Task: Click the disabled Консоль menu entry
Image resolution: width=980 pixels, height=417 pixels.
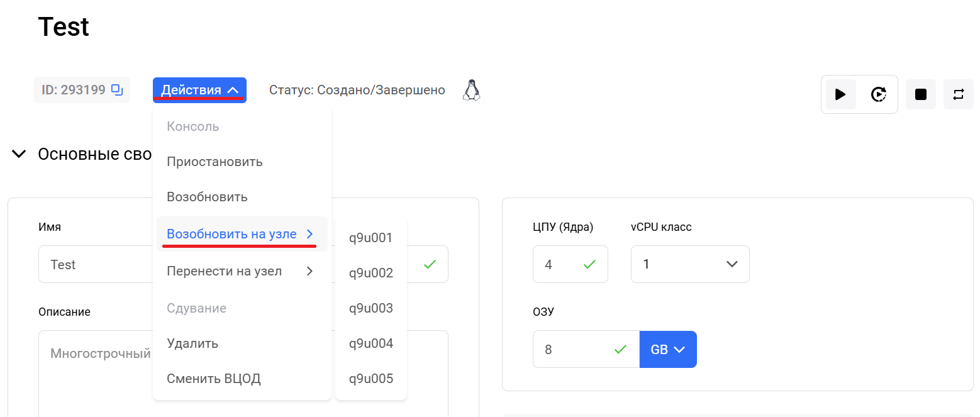Action: tap(242, 126)
